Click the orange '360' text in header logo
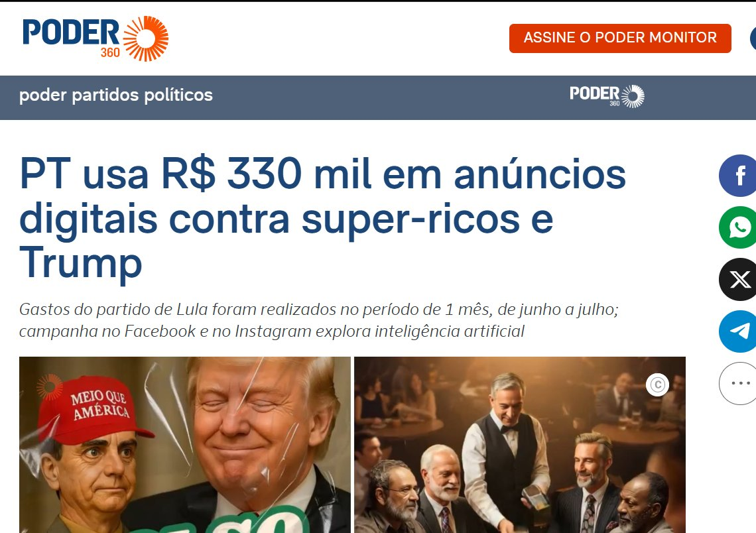Image resolution: width=756 pixels, height=533 pixels. (110, 52)
